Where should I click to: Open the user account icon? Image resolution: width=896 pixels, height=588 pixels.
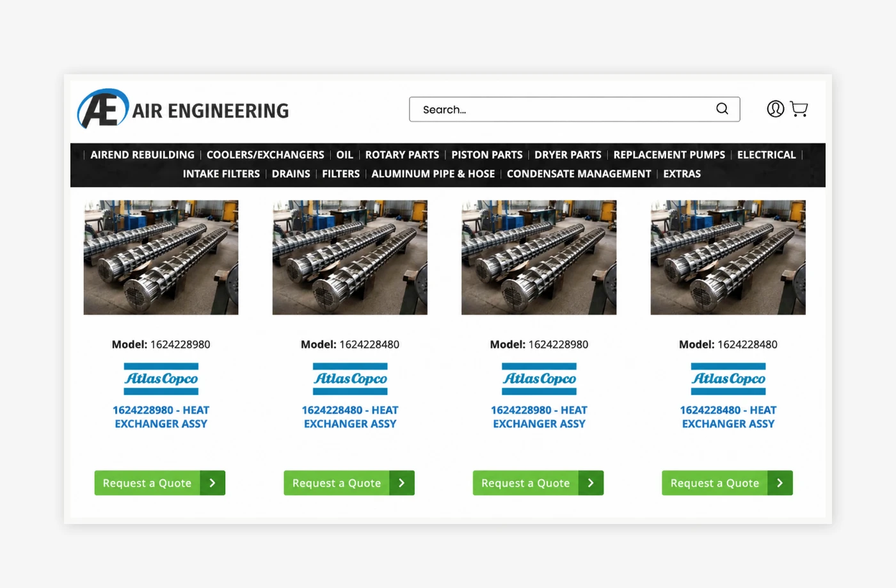(x=775, y=109)
